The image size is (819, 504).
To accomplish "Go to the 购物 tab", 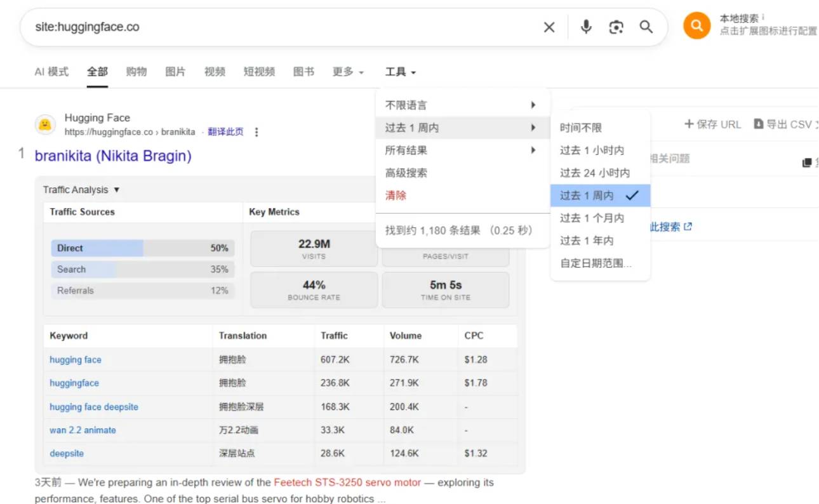I will (x=136, y=72).
